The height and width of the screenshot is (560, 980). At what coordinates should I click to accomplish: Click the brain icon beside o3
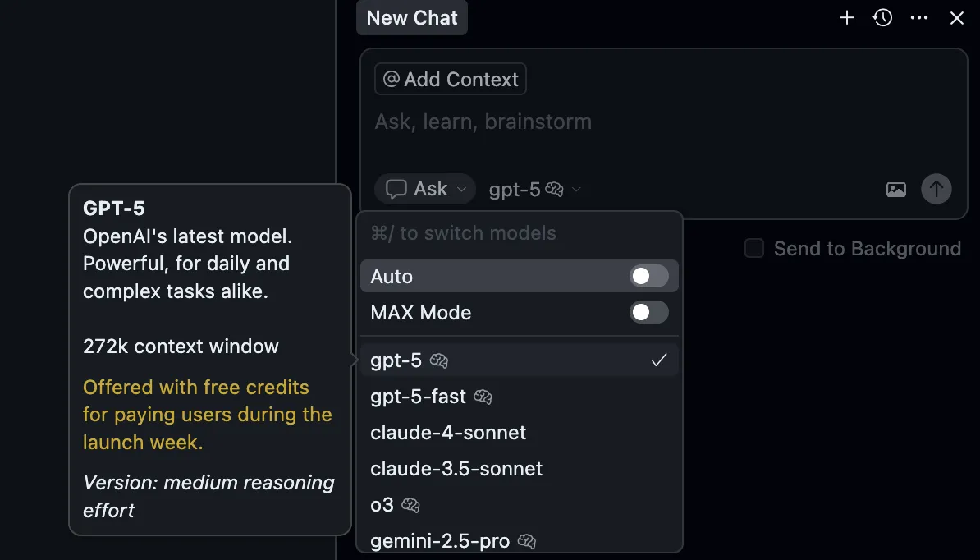pyautogui.click(x=410, y=506)
